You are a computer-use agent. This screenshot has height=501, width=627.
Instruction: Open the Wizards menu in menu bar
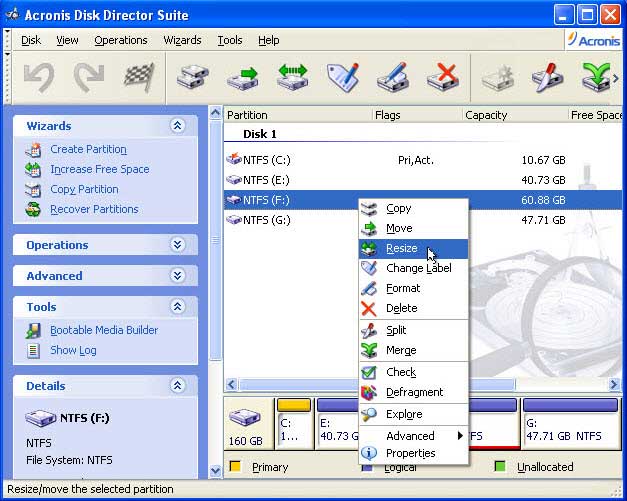pos(182,40)
